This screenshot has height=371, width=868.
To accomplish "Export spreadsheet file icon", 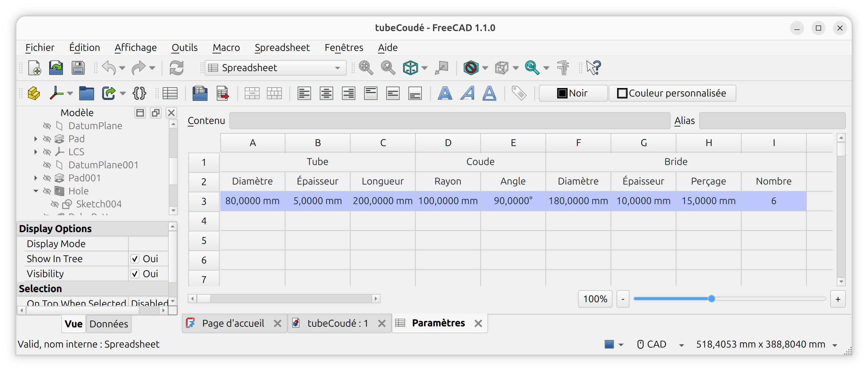I will (223, 94).
